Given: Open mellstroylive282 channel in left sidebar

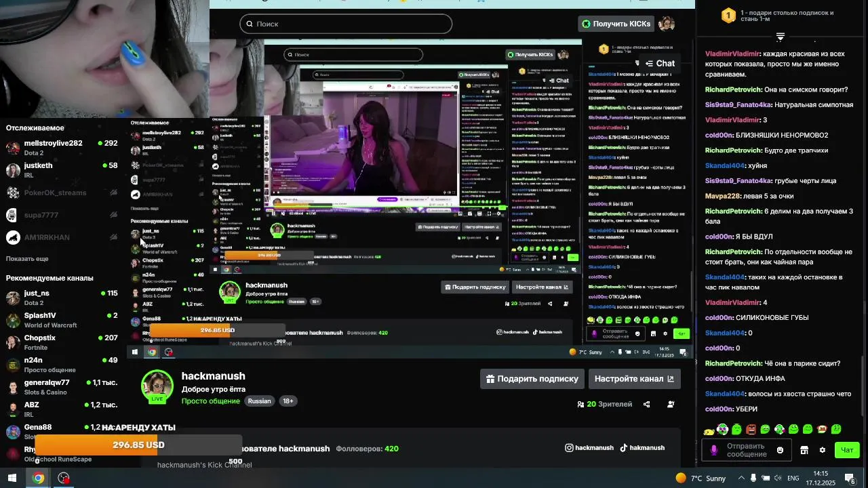Looking at the screenshot, I should click(x=62, y=147).
